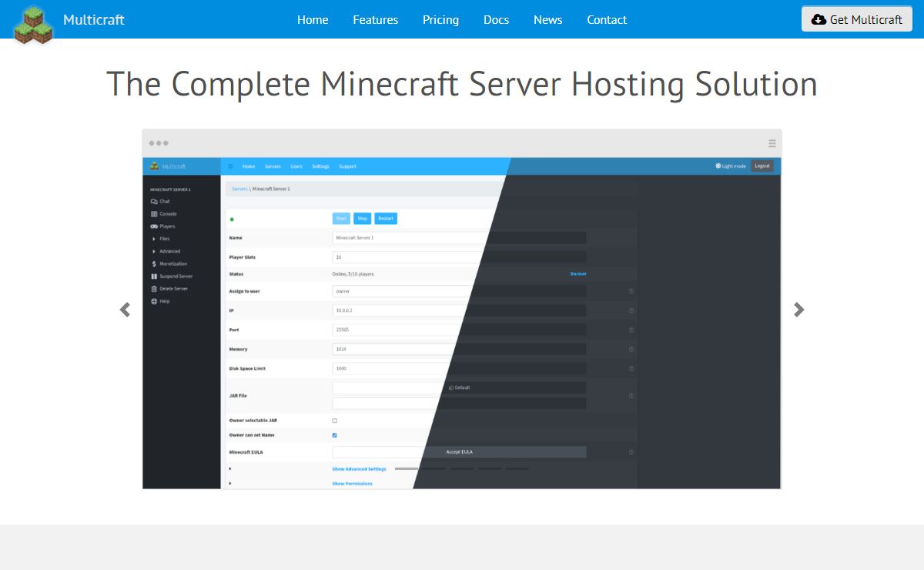Click the help icon on the Minecraft EULA row
The image size is (924, 570).
tap(631, 452)
